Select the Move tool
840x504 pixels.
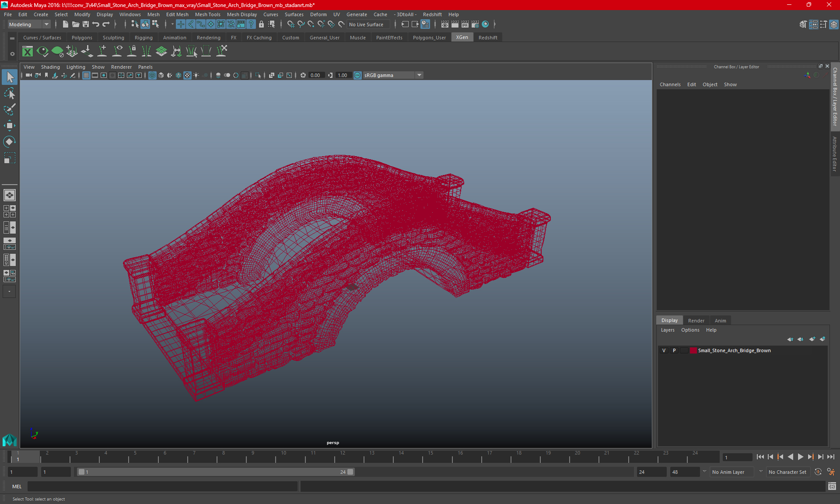tap(9, 126)
